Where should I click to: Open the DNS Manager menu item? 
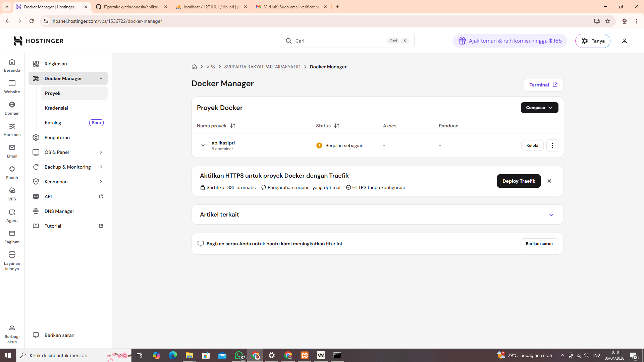(x=59, y=211)
